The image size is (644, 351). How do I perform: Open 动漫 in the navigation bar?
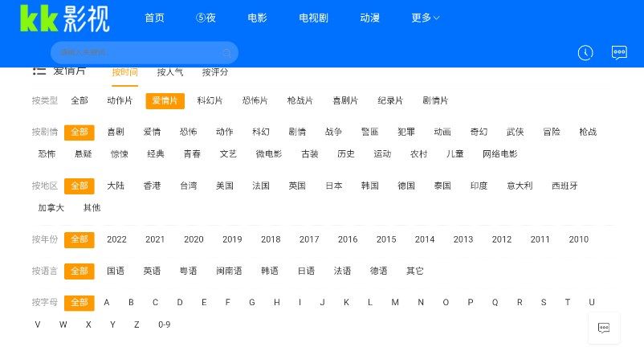(x=369, y=18)
